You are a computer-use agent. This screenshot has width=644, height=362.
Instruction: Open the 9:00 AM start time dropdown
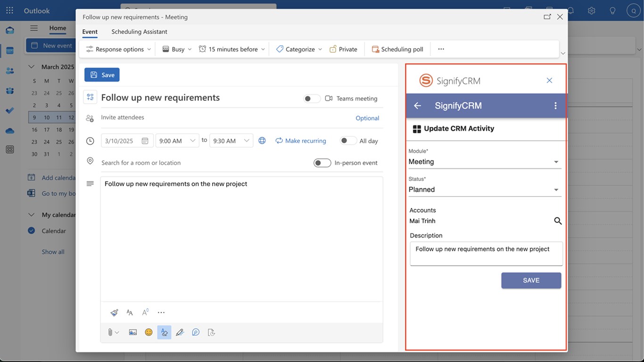(x=177, y=140)
